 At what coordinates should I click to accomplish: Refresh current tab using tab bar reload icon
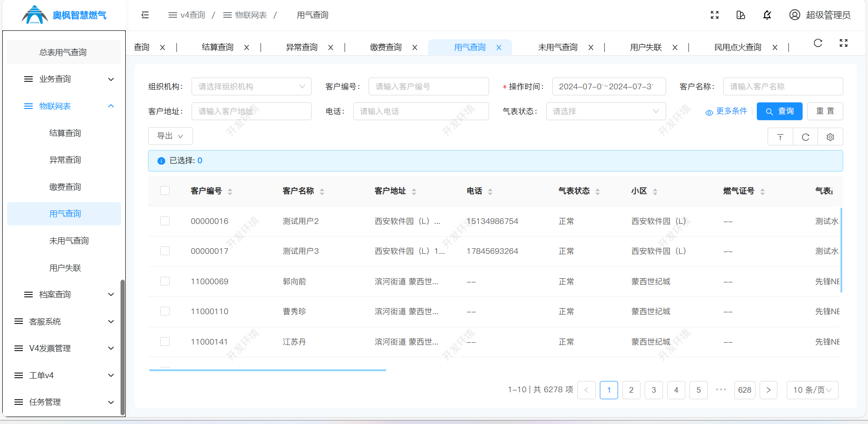818,43
